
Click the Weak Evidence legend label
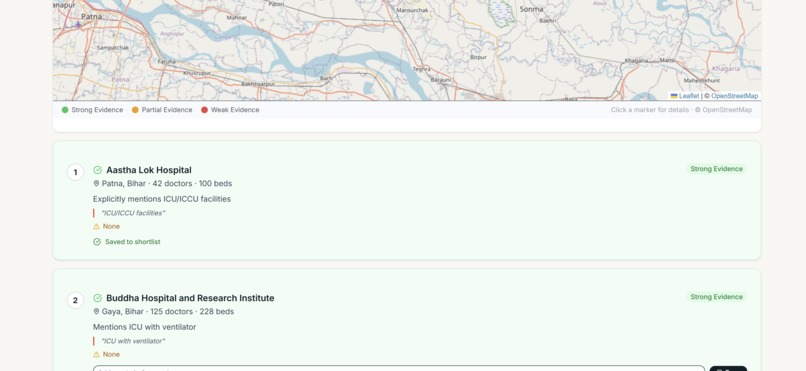[x=235, y=110]
